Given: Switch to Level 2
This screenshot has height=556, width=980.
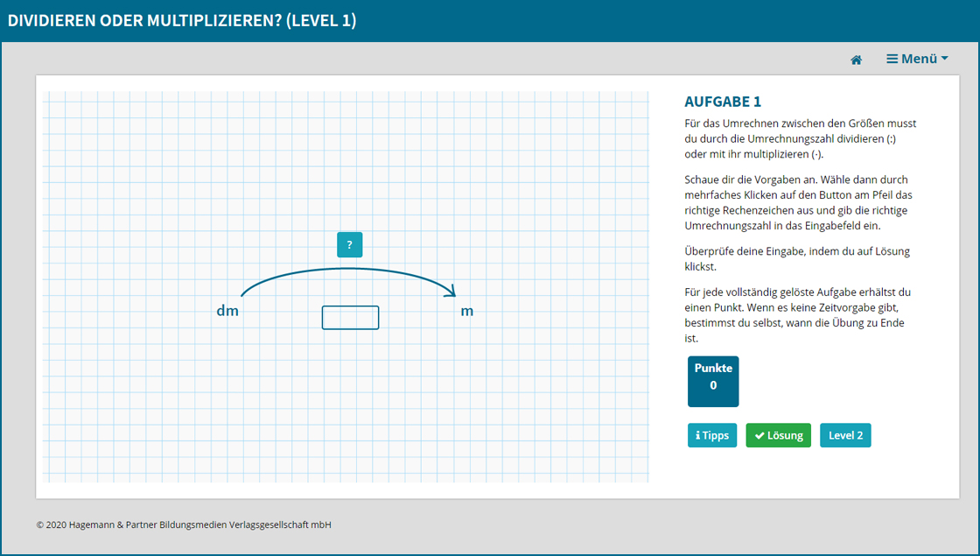Looking at the screenshot, I should pyautogui.click(x=845, y=435).
